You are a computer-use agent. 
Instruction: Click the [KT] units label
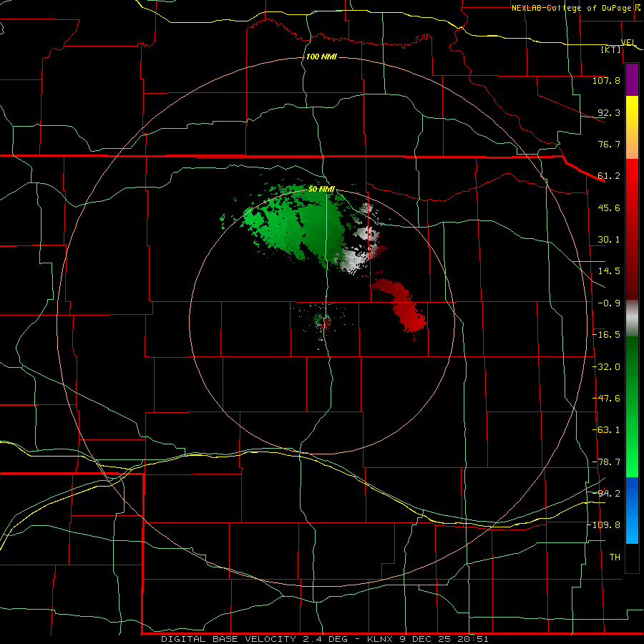610,50
